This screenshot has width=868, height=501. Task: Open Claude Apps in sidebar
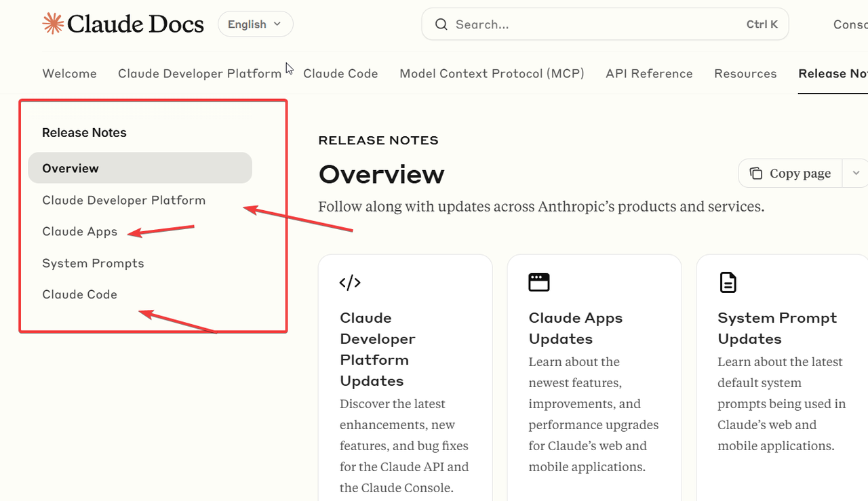[x=79, y=232]
